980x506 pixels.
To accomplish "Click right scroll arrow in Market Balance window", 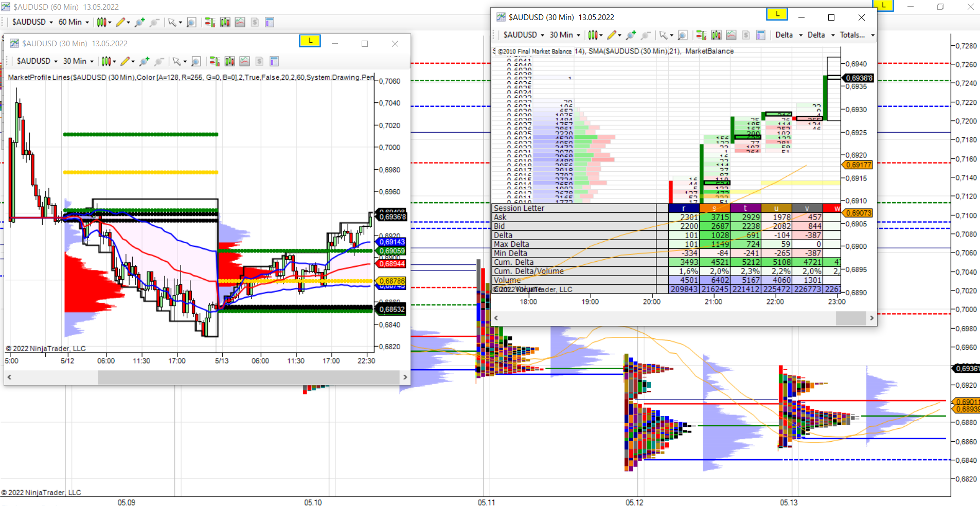I will [x=871, y=318].
